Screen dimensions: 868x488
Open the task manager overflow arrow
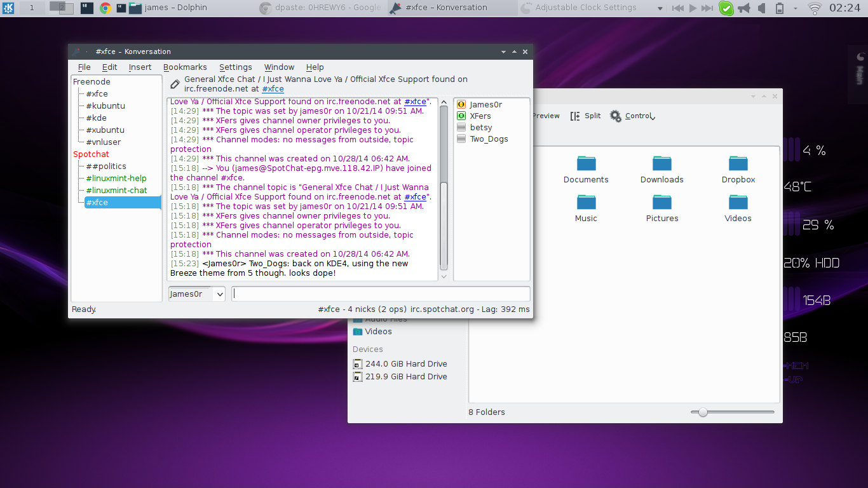click(660, 8)
